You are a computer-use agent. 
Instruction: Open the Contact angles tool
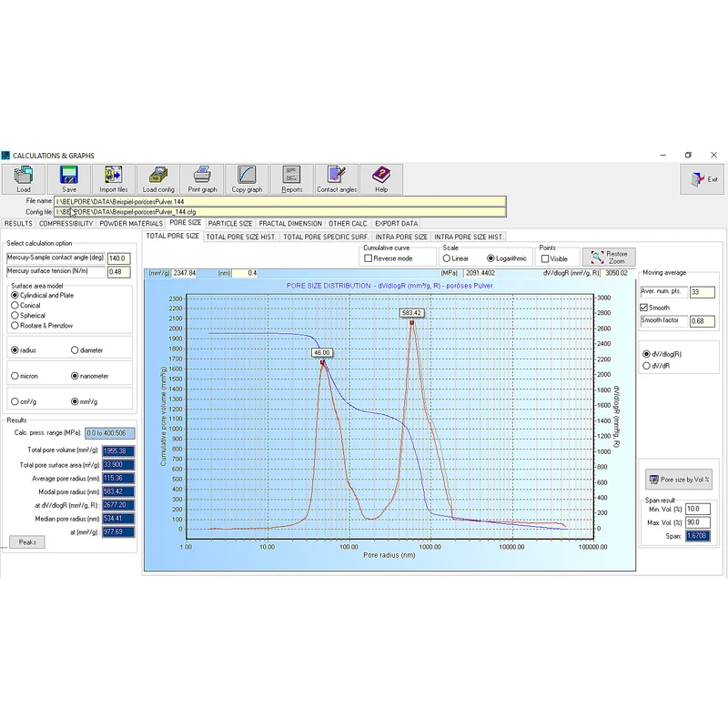[337, 178]
